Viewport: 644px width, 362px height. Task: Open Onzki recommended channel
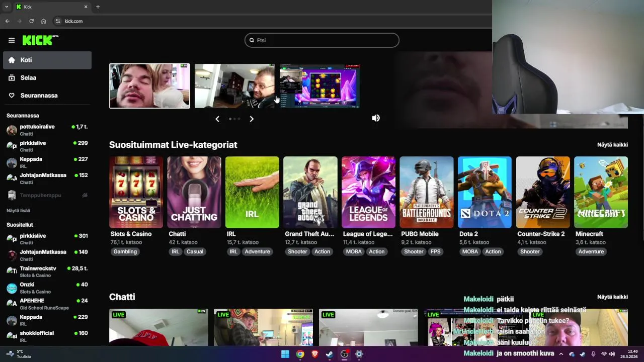(47, 288)
